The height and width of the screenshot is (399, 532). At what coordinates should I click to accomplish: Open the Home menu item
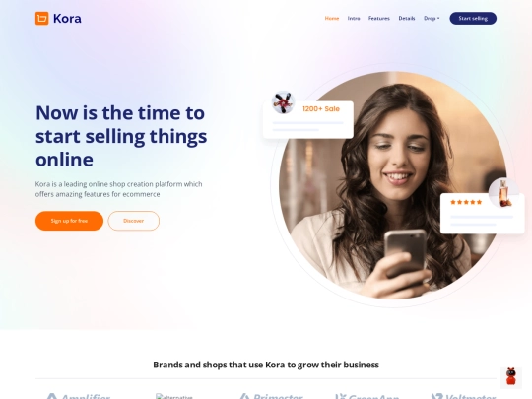click(x=332, y=19)
